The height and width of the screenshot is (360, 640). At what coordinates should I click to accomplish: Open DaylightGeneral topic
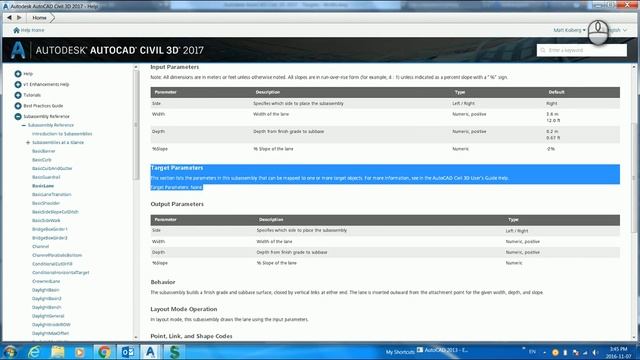(x=48, y=316)
